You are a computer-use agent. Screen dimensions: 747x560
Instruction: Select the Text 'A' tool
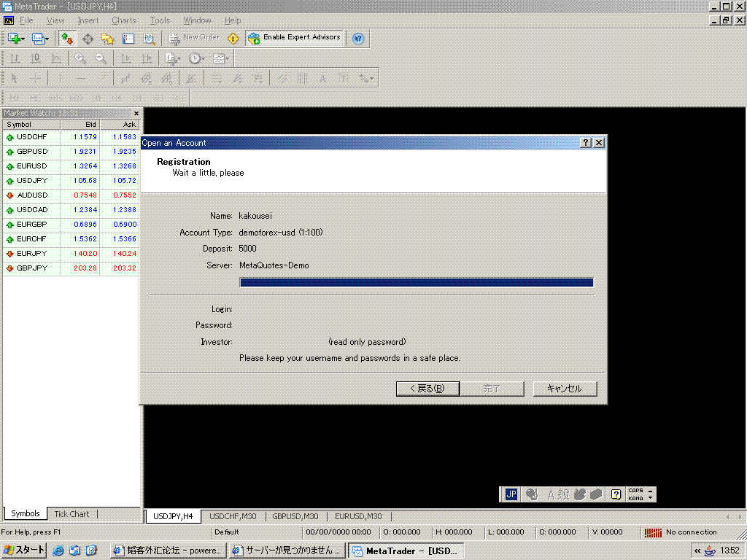click(x=323, y=79)
